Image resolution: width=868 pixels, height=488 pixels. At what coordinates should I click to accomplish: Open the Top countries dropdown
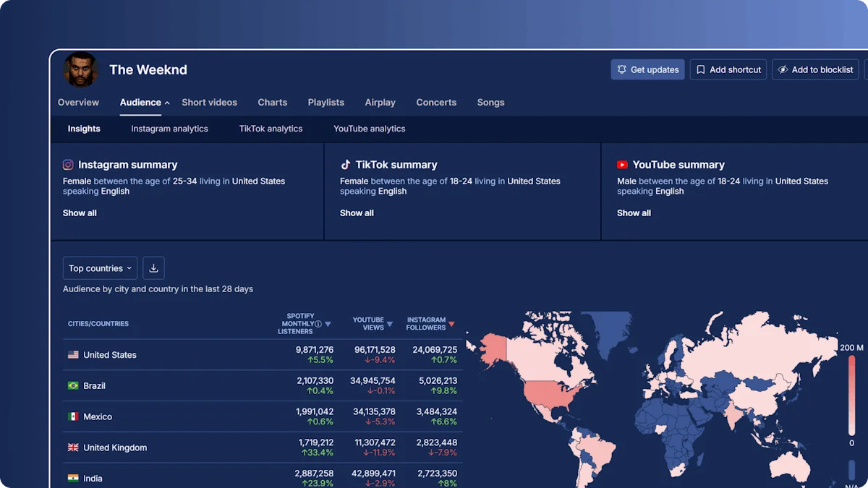(x=100, y=267)
